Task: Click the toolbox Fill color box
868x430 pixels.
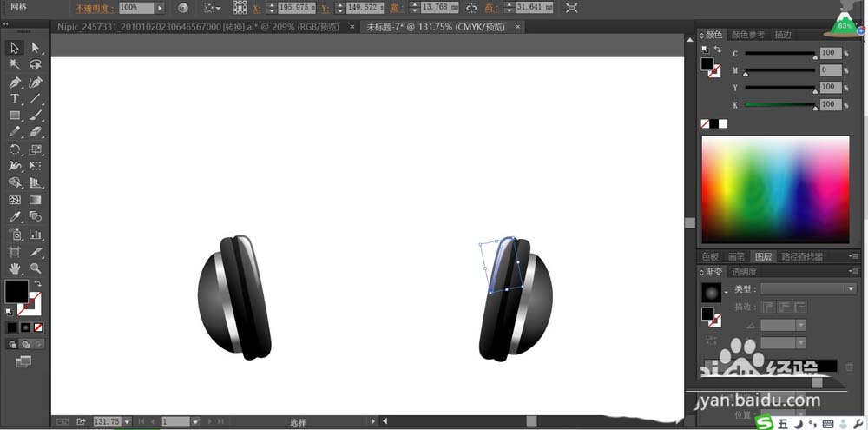Action: tap(16, 292)
